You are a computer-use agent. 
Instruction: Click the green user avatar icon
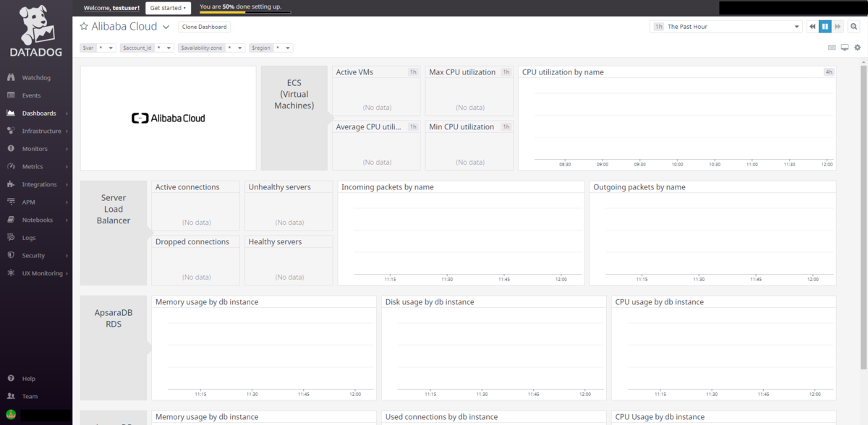click(x=11, y=415)
